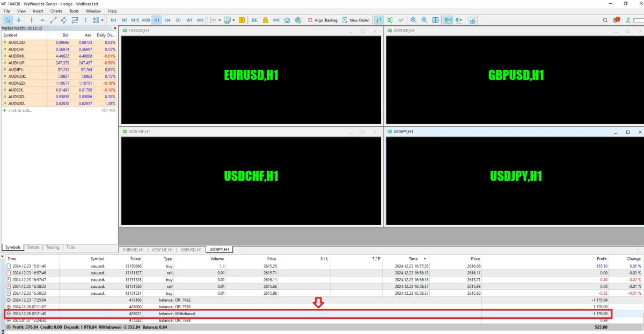Screen dimensions: 644x334
Task: Switch timeframe to MN
Action: [x=200, y=20]
